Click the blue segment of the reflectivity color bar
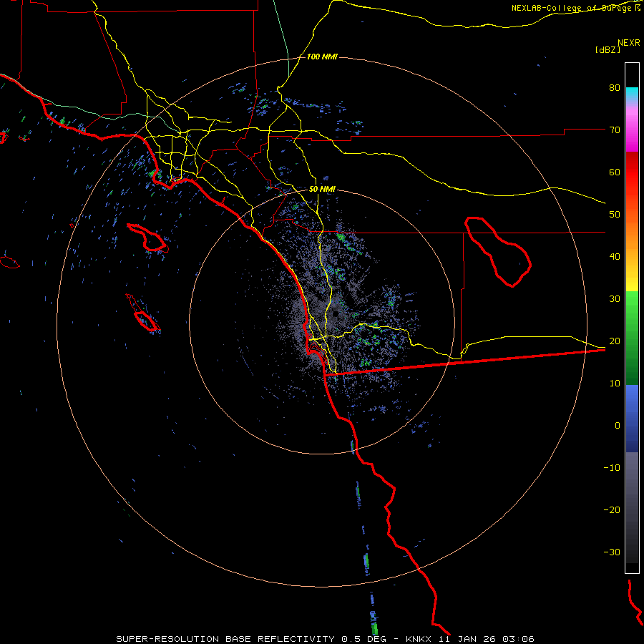644x644 pixels. coord(632,419)
